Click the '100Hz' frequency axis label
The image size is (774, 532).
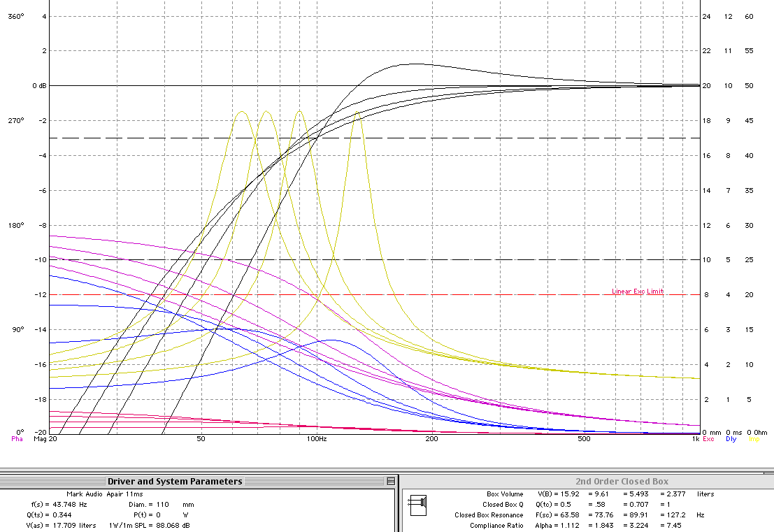pos(317,439)
